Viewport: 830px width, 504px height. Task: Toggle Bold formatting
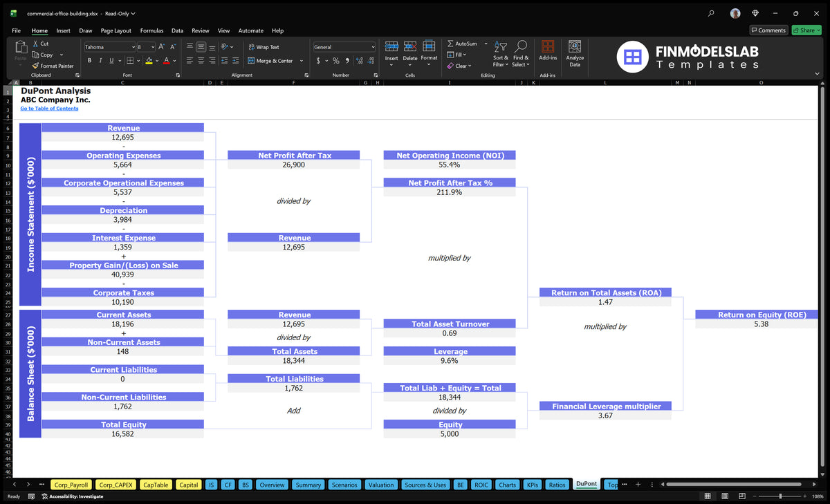coord(90,61)
